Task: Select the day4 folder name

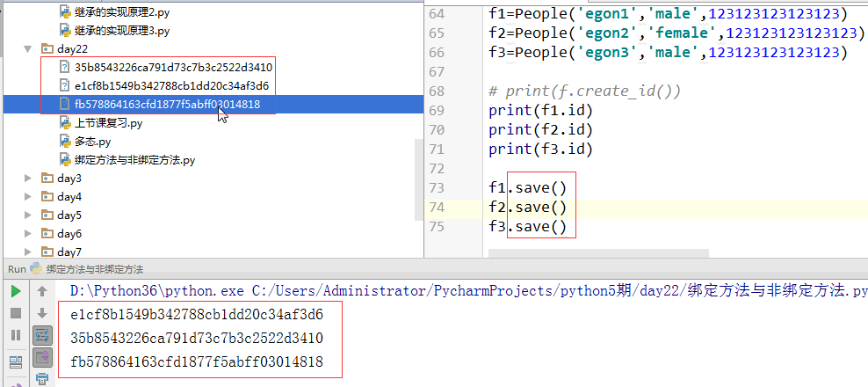Action: coord(69,197)
